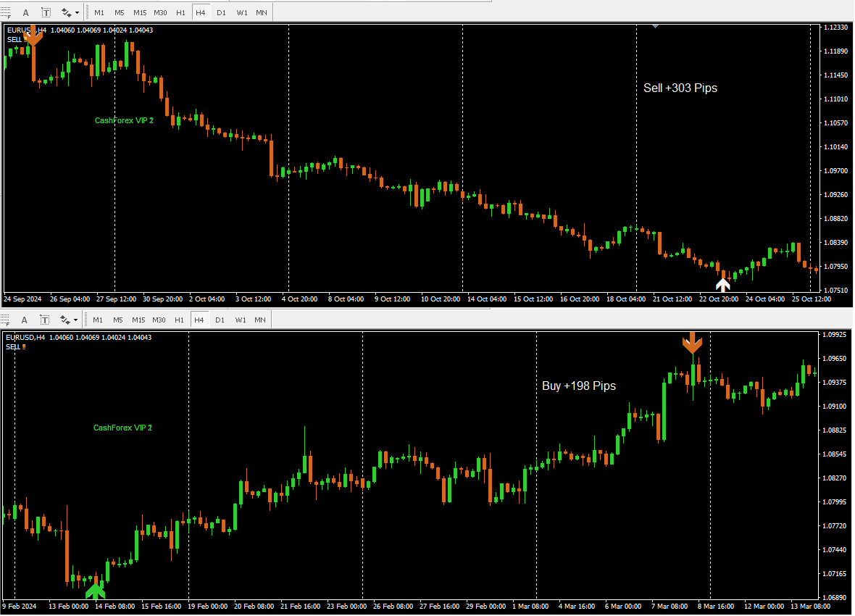
Task: Switch upper chart to MN timeframe
Action: [262, 12]
